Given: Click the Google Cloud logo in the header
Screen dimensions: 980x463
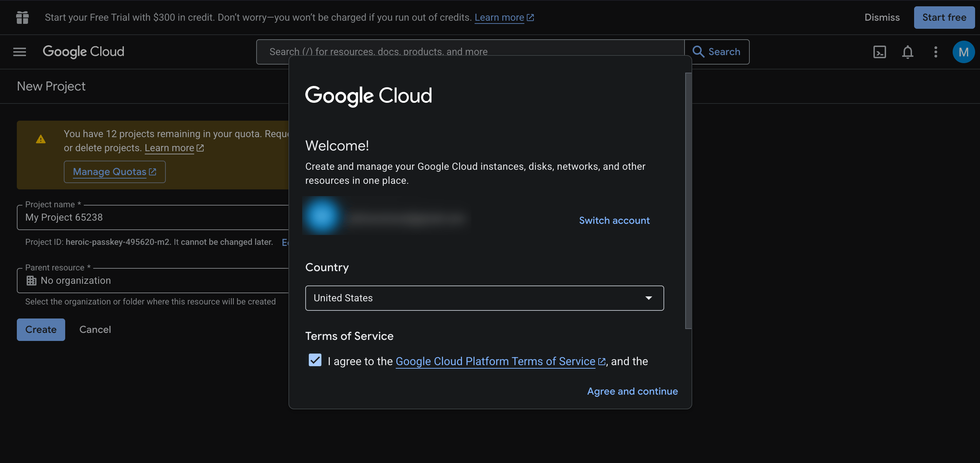Looking at the screenshot, I should (83, 52).
